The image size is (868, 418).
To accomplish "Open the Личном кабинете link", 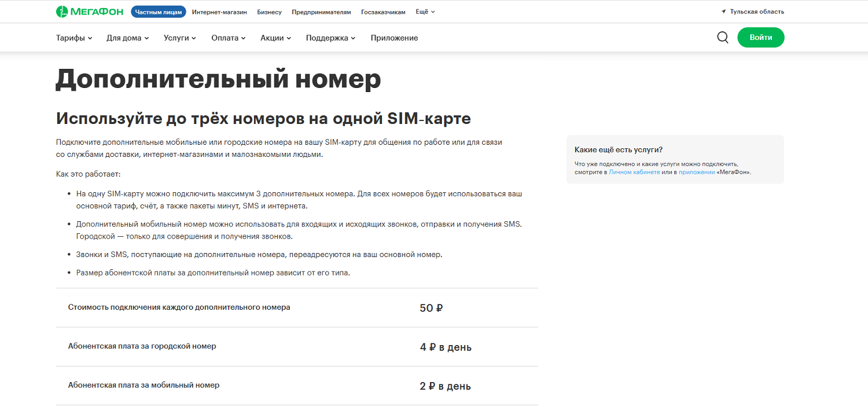I will click(634, 173).
